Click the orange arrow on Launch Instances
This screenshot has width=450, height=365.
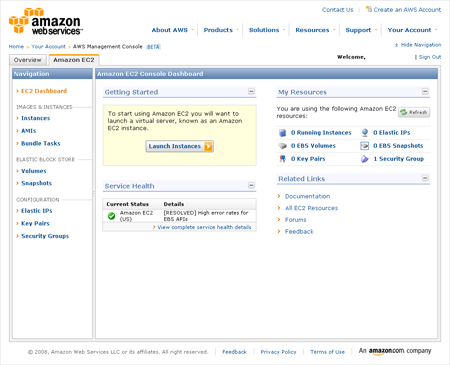click(208, 146)
